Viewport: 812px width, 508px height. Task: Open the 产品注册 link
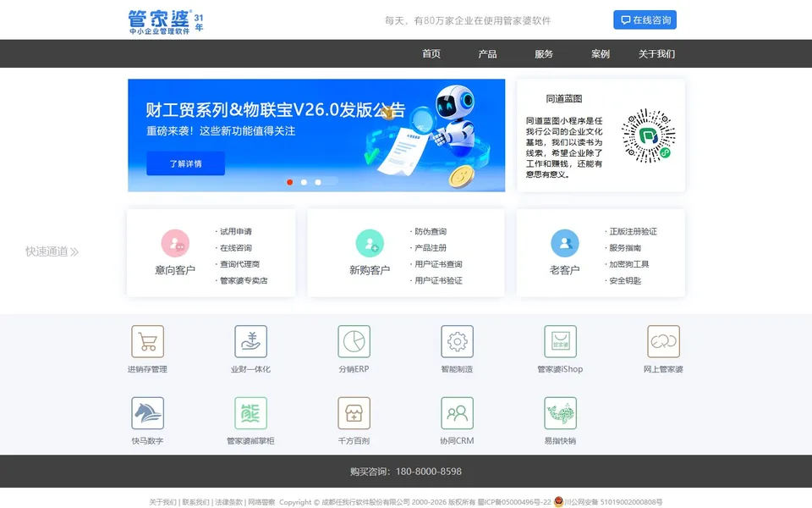coord(431,248)
